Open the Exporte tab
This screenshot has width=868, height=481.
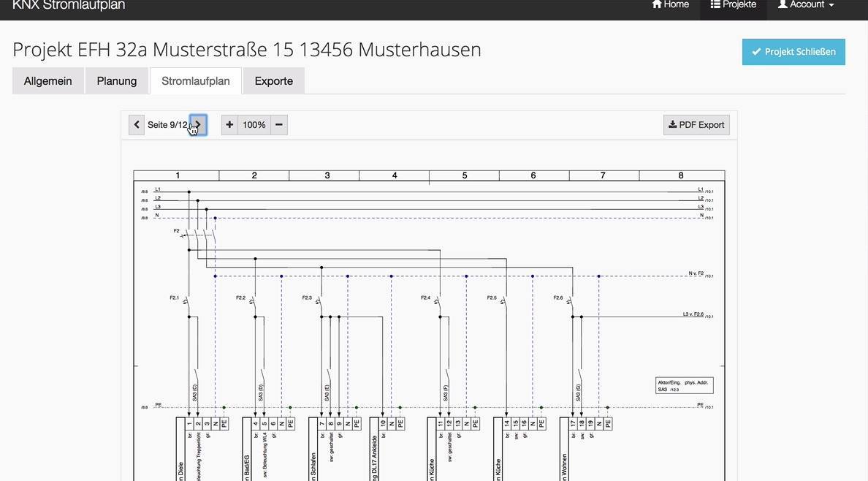click(x=273, y=81)
